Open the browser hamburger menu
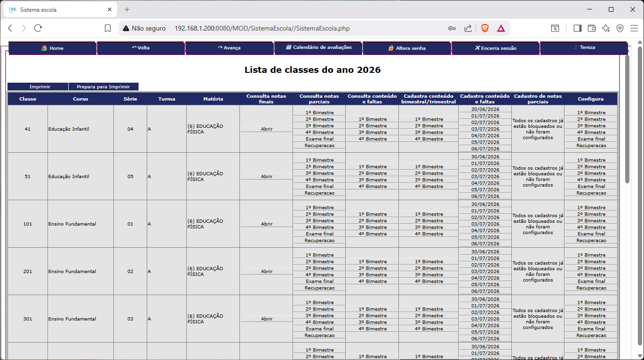This screenshot has height=360, width=644. [634, 28]
